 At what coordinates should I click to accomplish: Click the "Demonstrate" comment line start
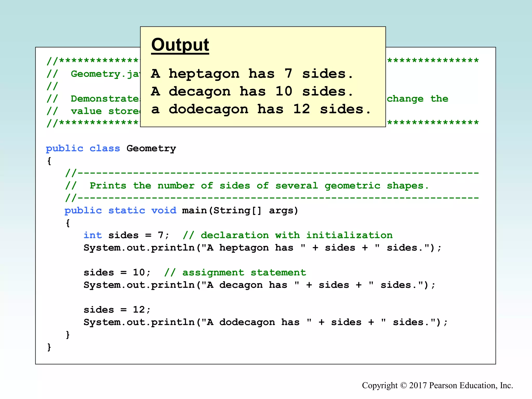coord(94,99)
